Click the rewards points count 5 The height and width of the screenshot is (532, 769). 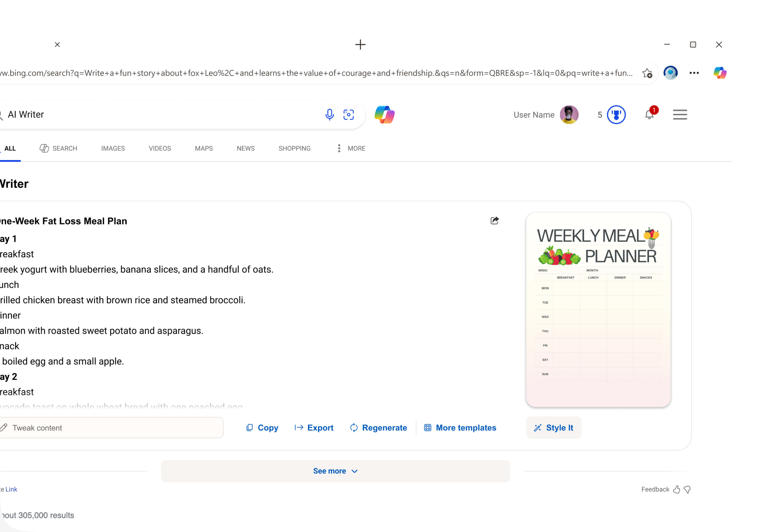point(599,115)
